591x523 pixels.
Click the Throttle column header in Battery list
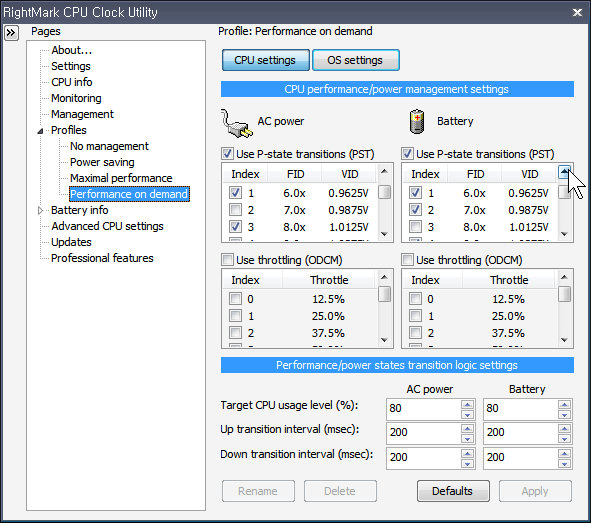(x=509, y=280)
